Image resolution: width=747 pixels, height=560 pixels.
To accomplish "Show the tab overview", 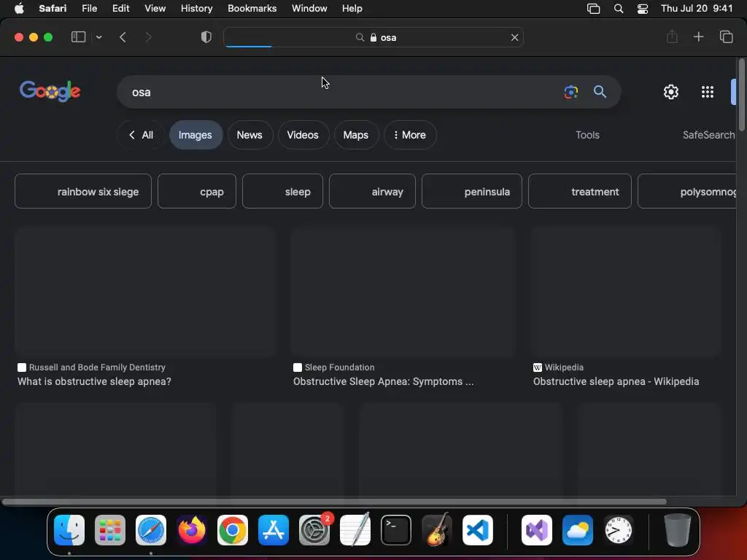I will [726, 36].
